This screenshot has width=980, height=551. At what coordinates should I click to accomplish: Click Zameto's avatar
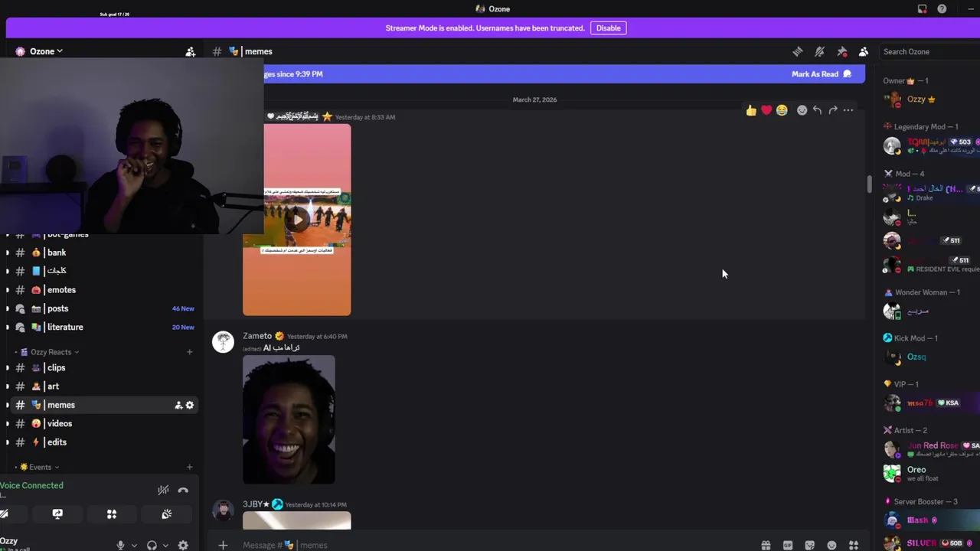pos(223,341)
